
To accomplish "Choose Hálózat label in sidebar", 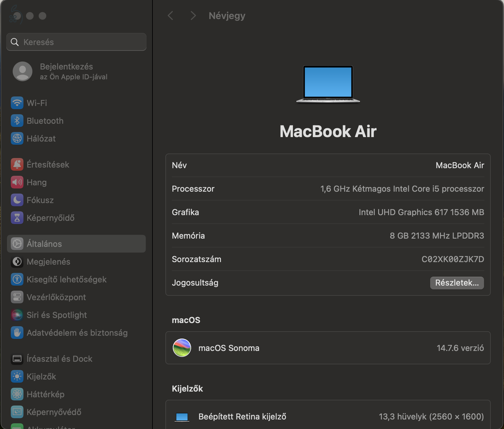I will (41, 138).
